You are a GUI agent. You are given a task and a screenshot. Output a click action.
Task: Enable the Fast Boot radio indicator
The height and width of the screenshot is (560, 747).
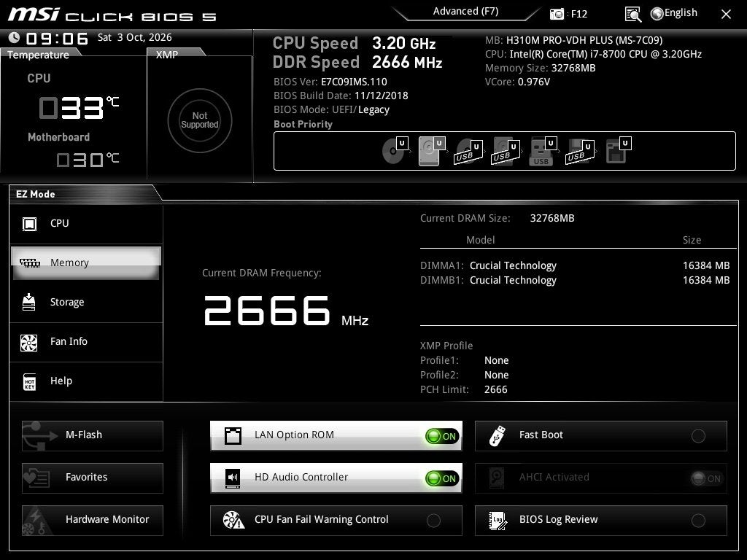[x=698, y=436]
